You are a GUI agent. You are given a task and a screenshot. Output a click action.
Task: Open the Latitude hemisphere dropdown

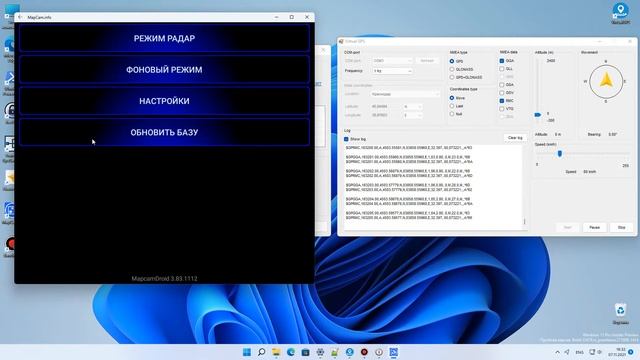[x=412, y=107]
